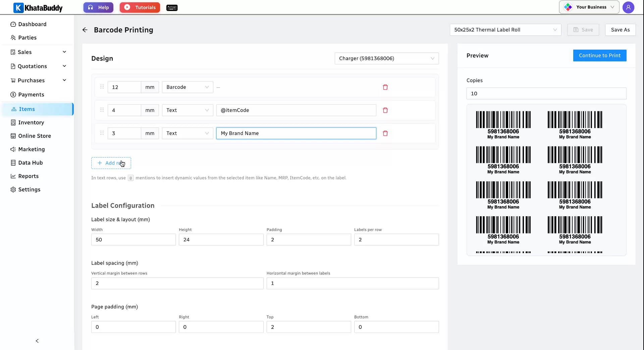
Task: Open the keyboard shortcuts icon
Action: (x=172, y=8)
